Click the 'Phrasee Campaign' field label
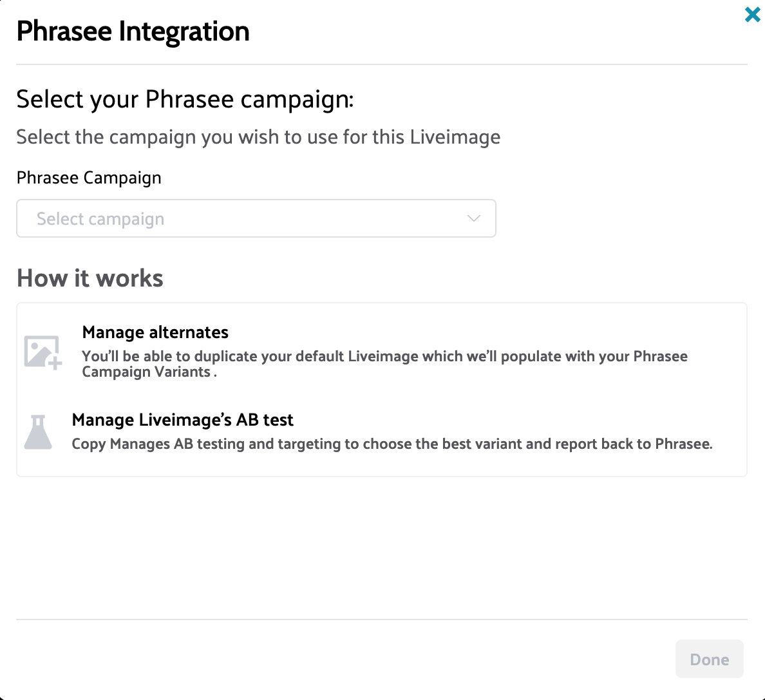This screenshot has width=765, height=700. 89,178
